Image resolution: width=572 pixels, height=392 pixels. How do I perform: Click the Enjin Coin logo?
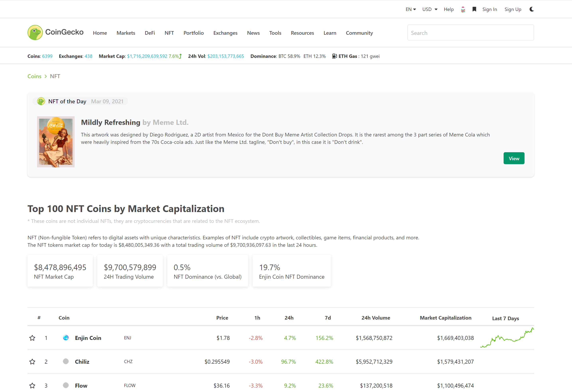(x=65, y=338)
